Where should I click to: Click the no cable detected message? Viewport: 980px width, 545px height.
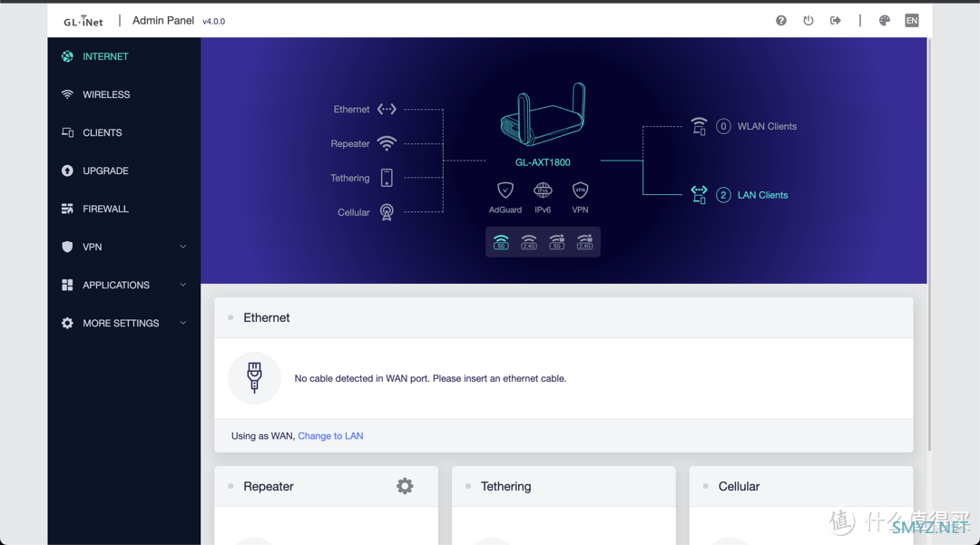(430, 378)
